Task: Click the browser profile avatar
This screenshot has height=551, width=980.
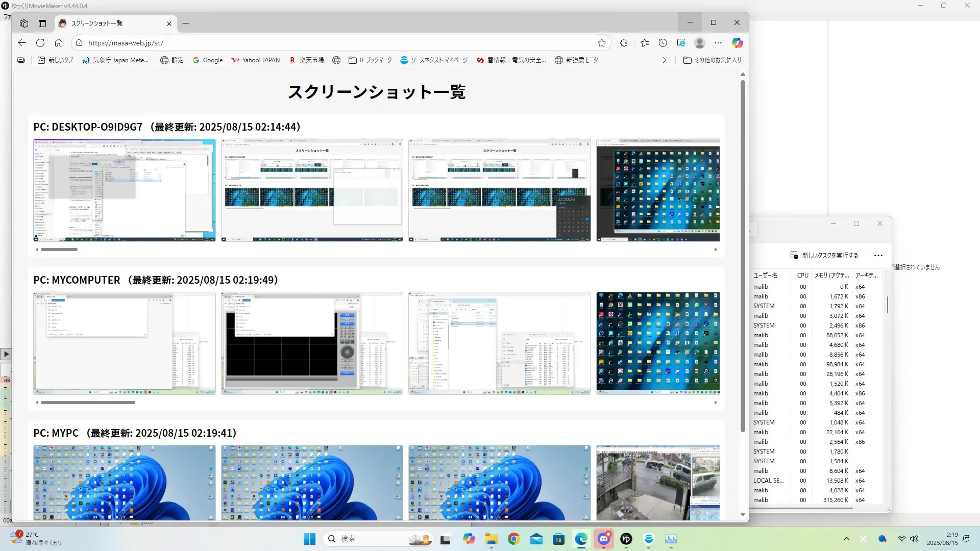Action: pos(700,43)
